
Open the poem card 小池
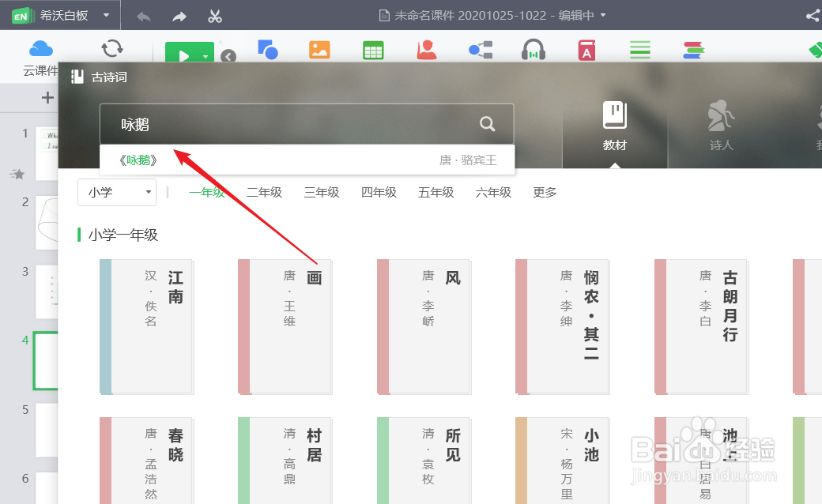(562, 461)
